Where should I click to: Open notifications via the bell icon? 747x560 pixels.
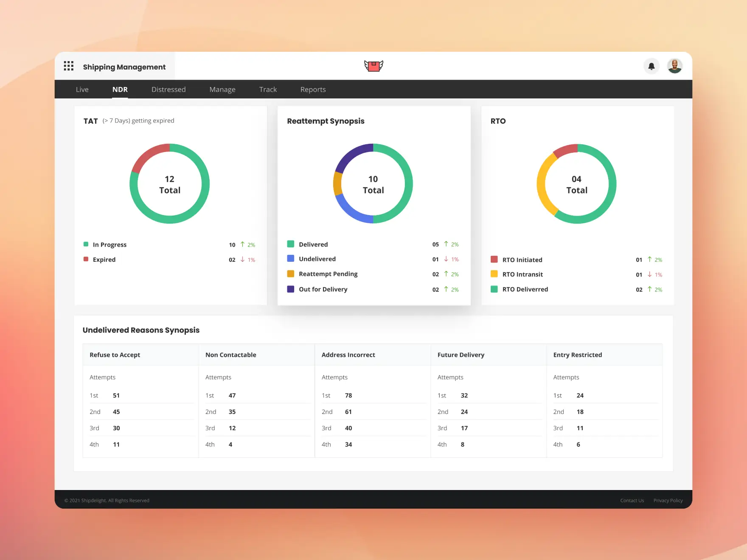[652, 66]
